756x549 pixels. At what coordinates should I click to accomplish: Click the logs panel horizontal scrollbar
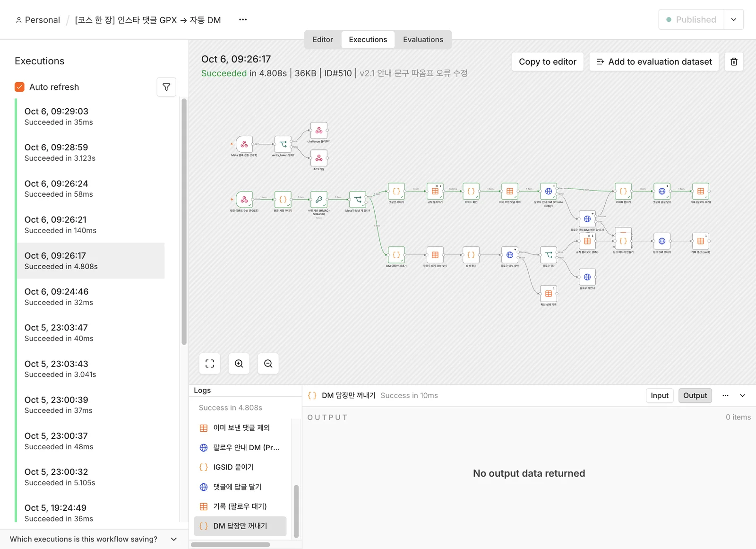click(231, 545)
